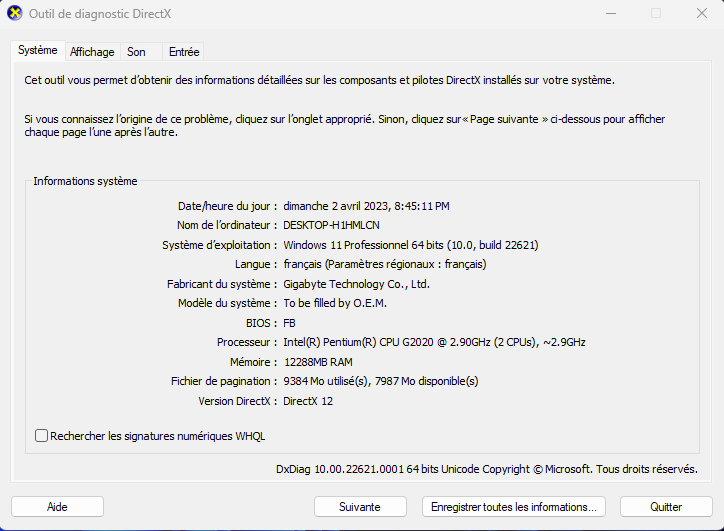Click the Version DirectX field label
This screenshot has width=724, height=531.
(238, 401)
